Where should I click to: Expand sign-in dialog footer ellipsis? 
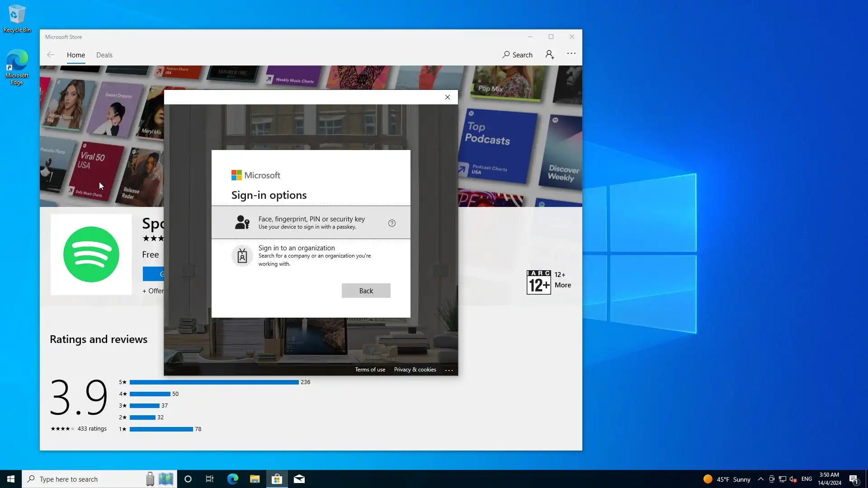point(449,370)
